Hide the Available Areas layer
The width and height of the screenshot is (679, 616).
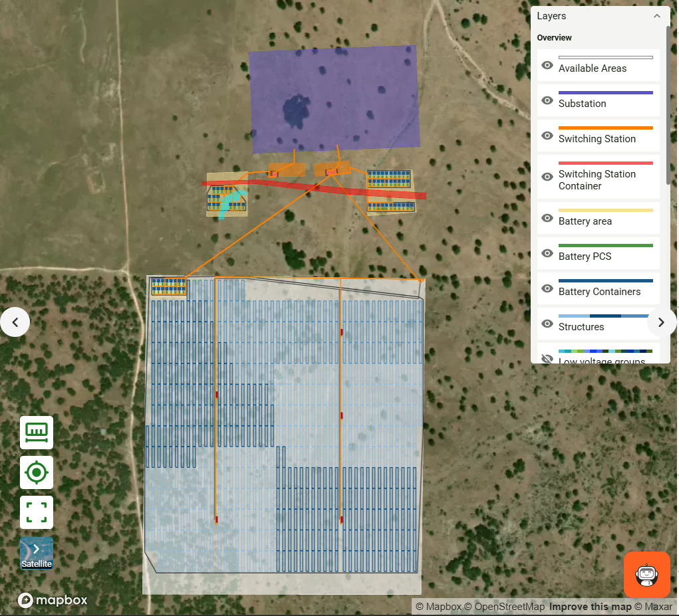click(547, 65)
